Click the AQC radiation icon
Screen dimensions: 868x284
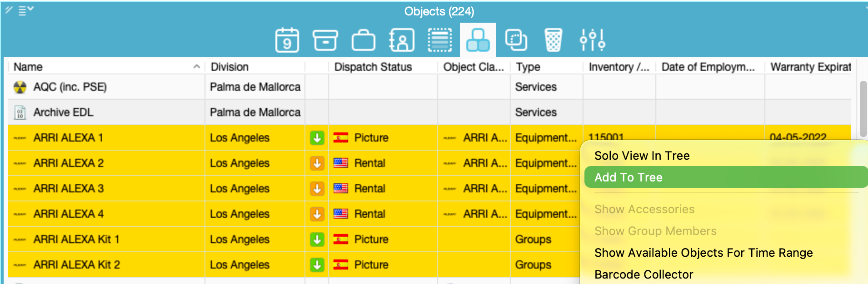20,87
